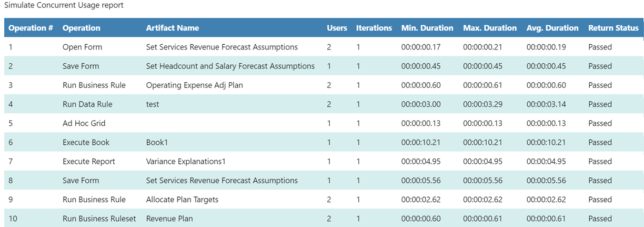This screenshot has width=644, height=227.
Task: Click the 'Simulate Concurrent Usage report' title
Action: (64, 5)
